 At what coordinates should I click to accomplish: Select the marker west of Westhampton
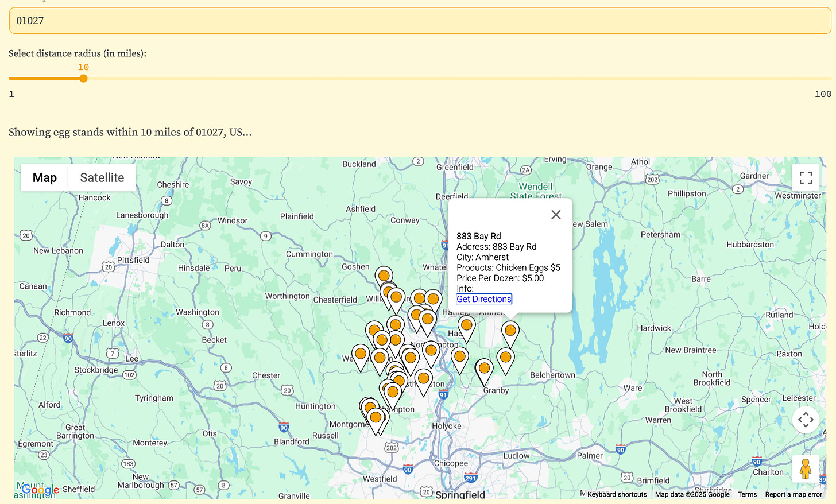pos(360,354)
